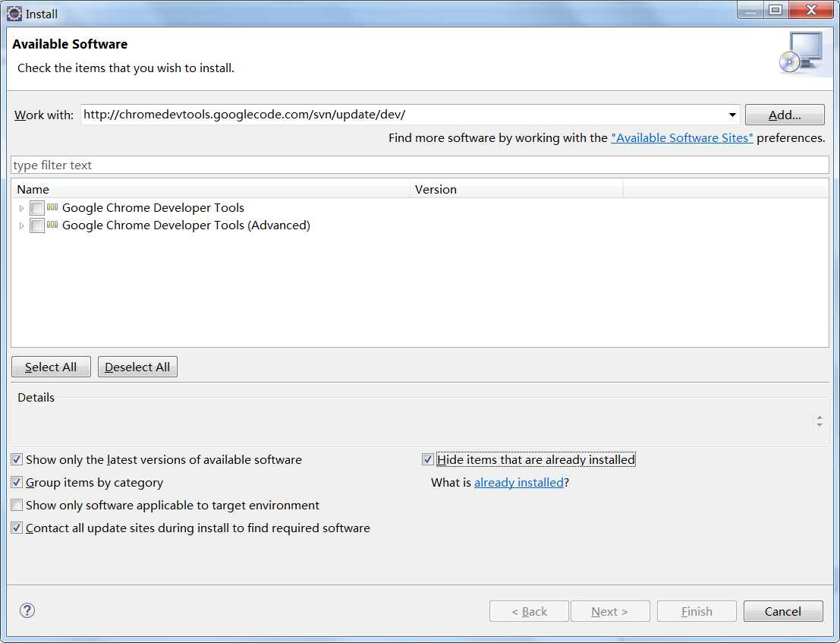
Task: Click the Finish button
Action: (x=697, y=611)
